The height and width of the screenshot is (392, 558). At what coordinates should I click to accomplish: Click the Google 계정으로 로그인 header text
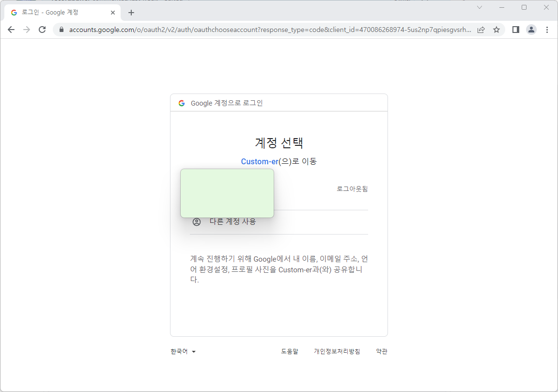[x=227, y=103]
